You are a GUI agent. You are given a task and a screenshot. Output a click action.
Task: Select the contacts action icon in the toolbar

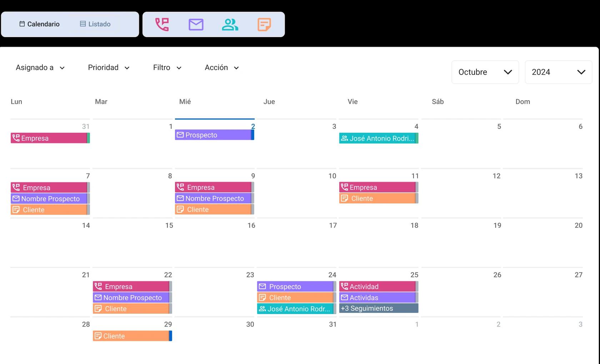(x=230, y=24)
